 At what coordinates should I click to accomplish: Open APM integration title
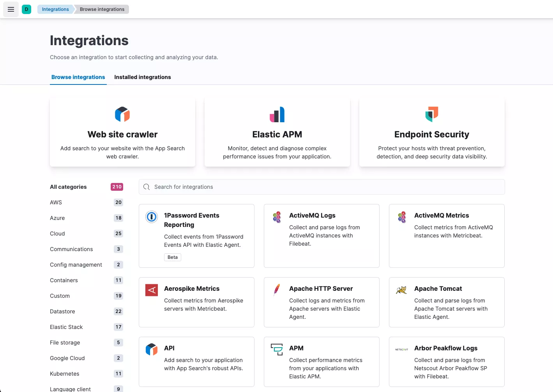(x=296, y=348)
